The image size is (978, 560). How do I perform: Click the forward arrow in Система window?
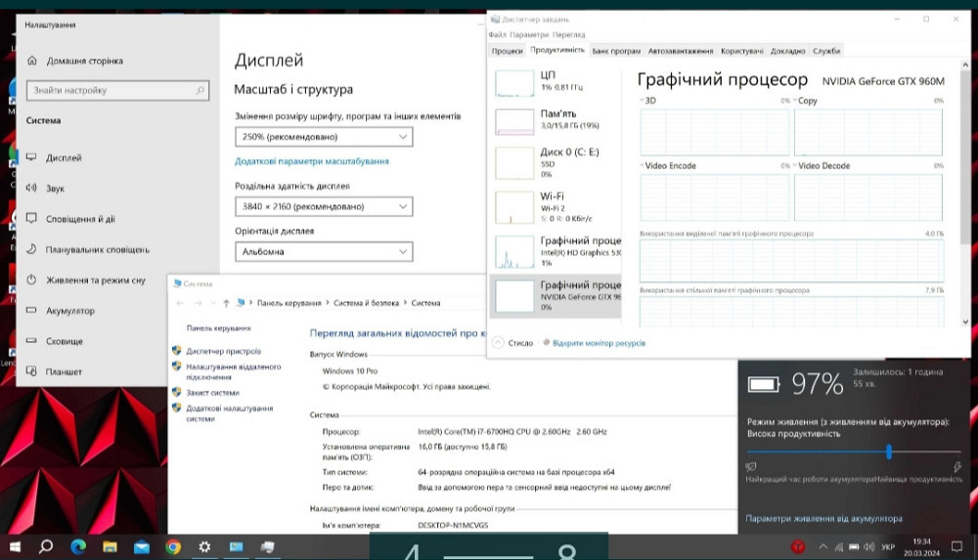pyautogui.click(x=198, y=303)
